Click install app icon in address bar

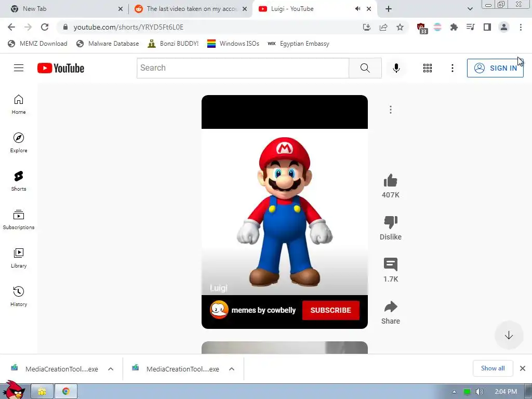pos(366,27)
